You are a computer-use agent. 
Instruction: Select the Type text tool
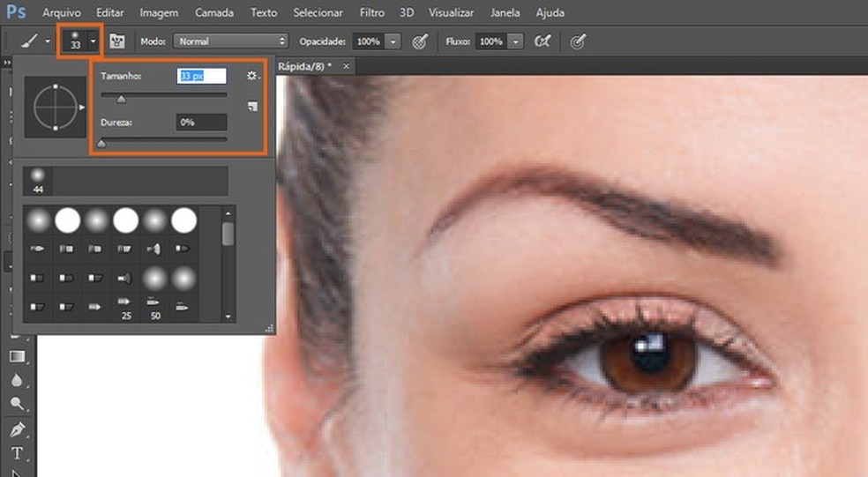pos(17,453)
